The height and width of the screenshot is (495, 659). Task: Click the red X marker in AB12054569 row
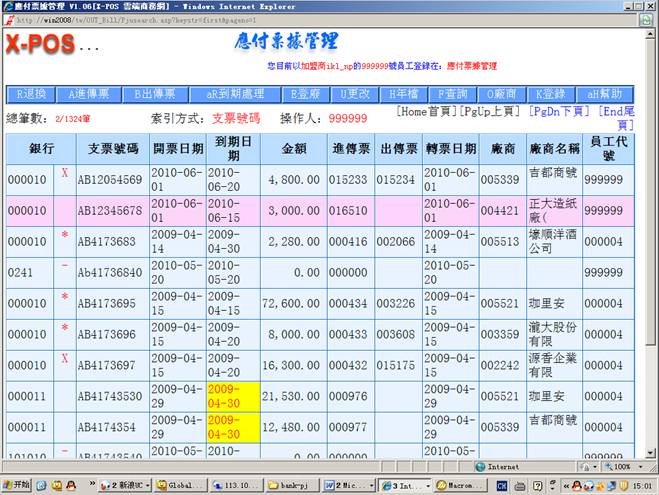tap(65, 174)
